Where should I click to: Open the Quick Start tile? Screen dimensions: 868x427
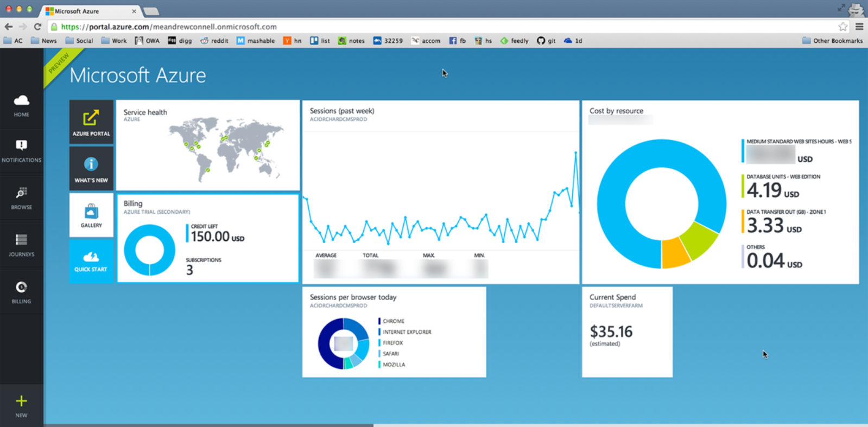pyautogui.click(x=91, y=261)
